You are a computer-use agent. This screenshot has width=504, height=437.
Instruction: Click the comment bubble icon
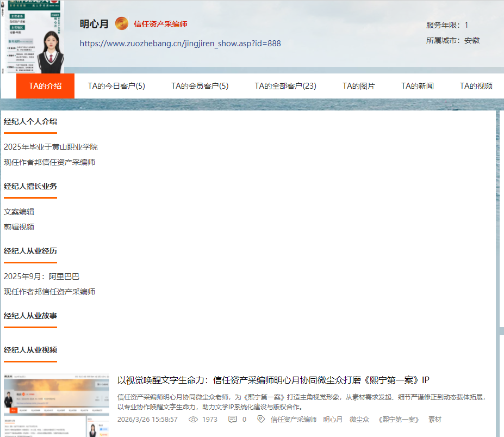233,420
